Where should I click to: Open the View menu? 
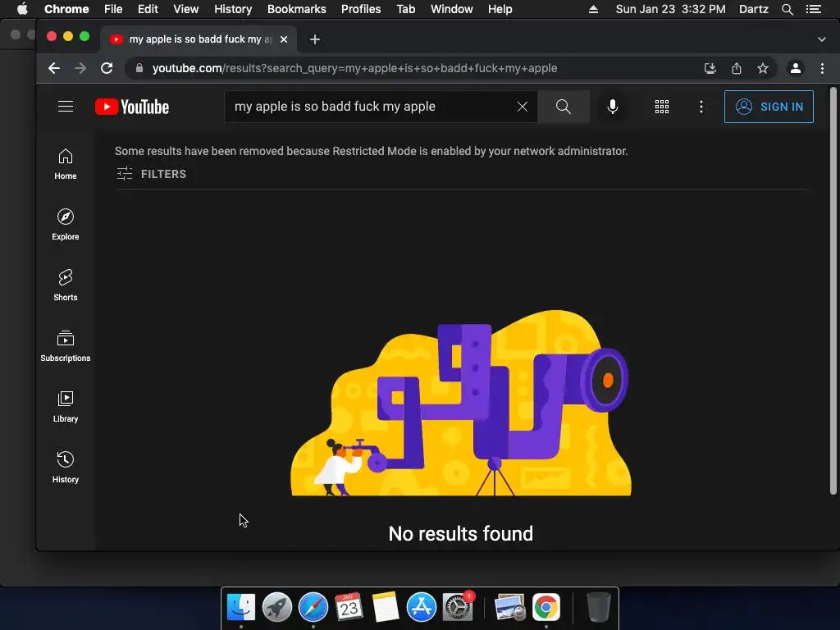tap(186, 9)
